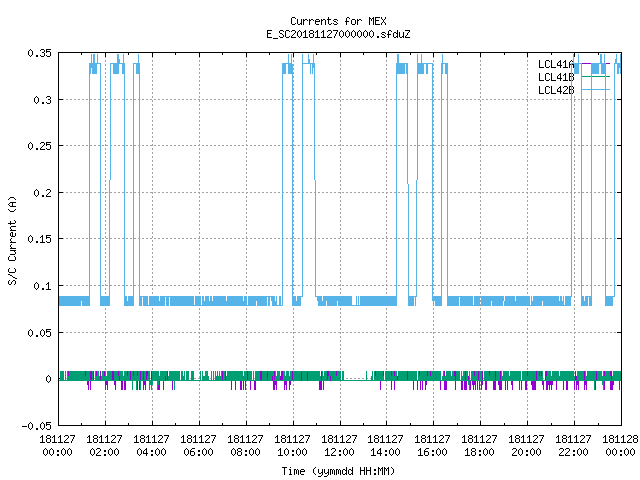Click the "12:00" x-axis tick label

(x=339, y=452)
